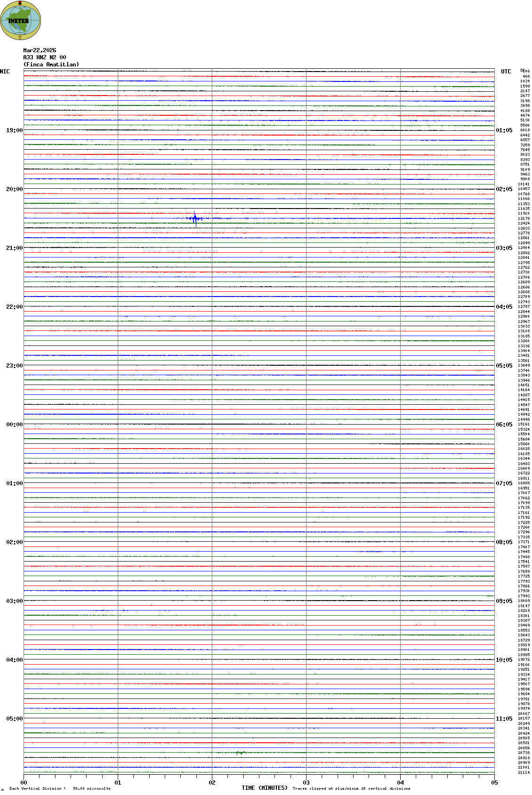
Task: Click the blue seismic event spike
Action: (x=195, y=218)
